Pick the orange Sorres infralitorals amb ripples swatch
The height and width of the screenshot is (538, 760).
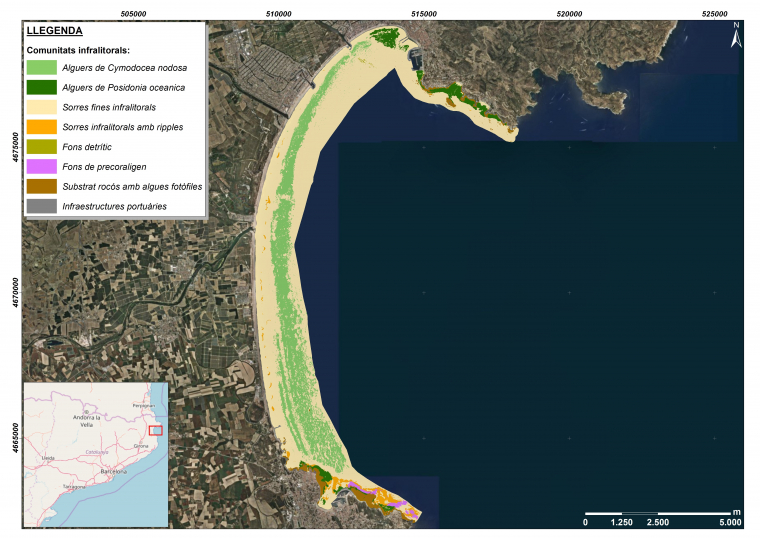point(41,127)
